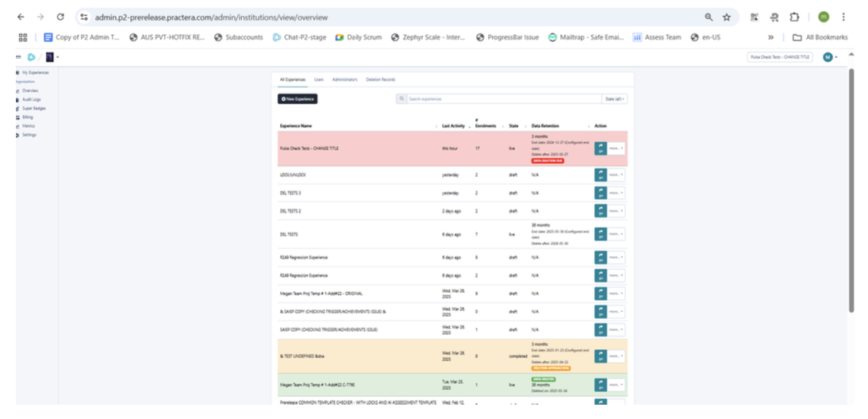The image size is (868, 419).
Task: Click the go icon for LOCK/UNLOCK experience
Action: point(600,175)
